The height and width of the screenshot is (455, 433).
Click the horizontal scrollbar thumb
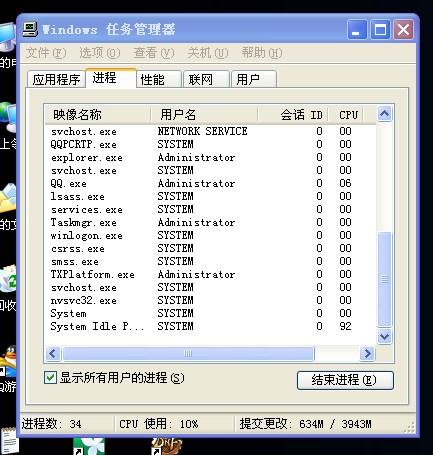point(188,353)
